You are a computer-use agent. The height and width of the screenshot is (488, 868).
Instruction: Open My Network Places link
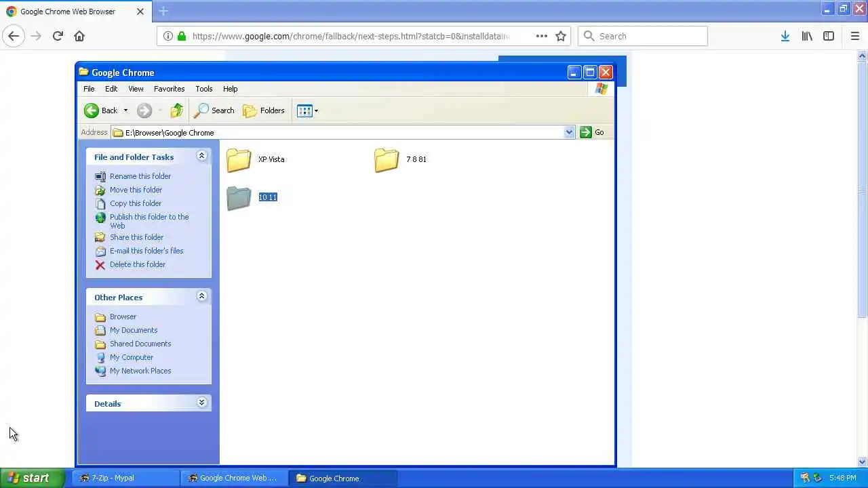click(140, 371)
